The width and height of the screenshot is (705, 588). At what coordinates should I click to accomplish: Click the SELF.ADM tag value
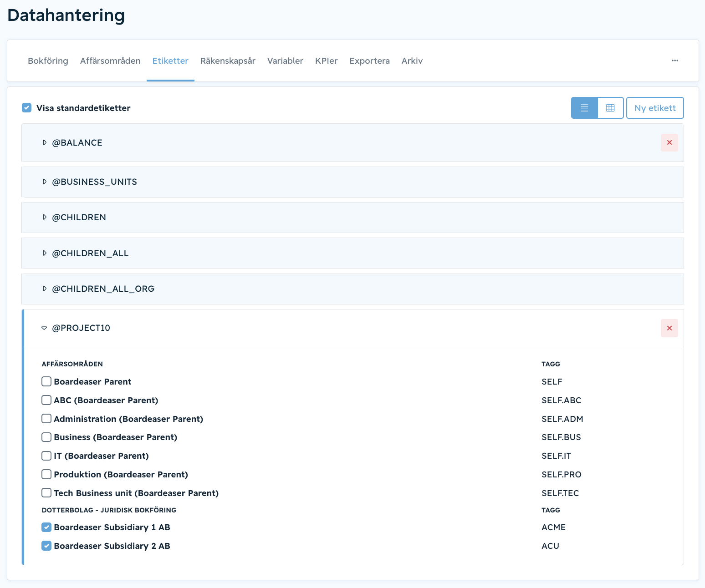(x=562, y=419)
